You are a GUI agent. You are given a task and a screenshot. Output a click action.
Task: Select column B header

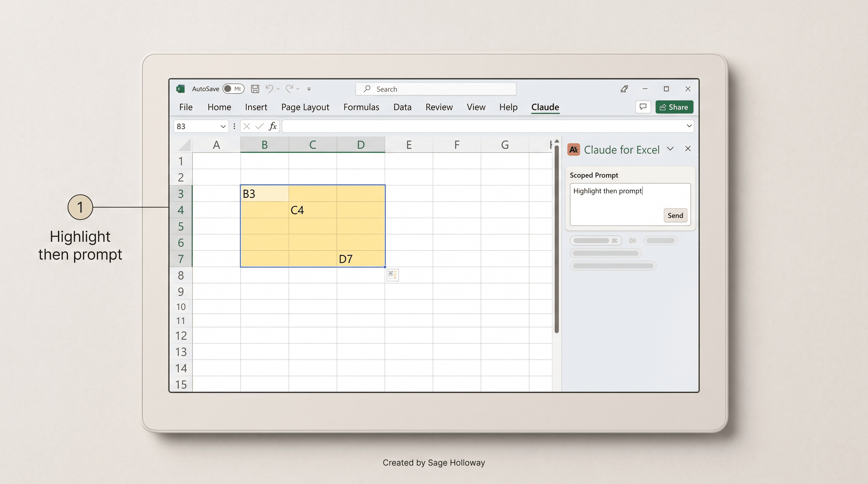point(265,145)
